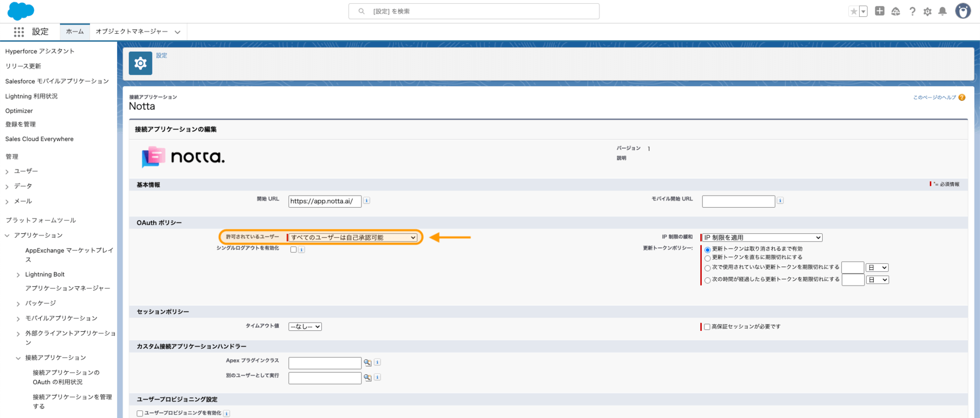Click the elapsed-time expiry number field

coord(853,280)
